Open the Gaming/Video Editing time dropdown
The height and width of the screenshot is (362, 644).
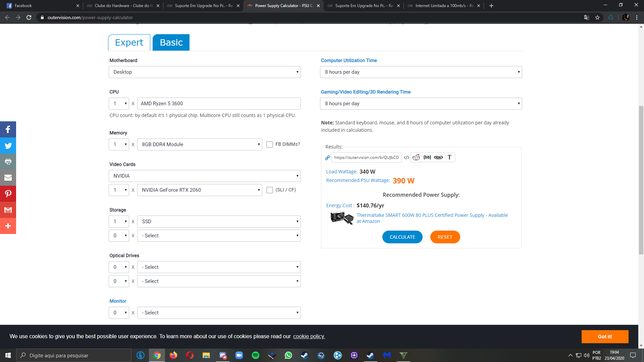(x=421, y=104)
